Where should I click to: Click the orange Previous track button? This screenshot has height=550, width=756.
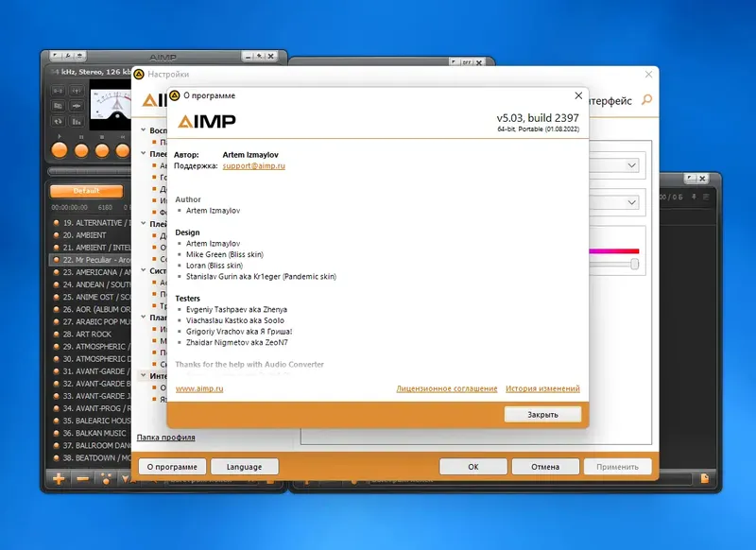123,150
